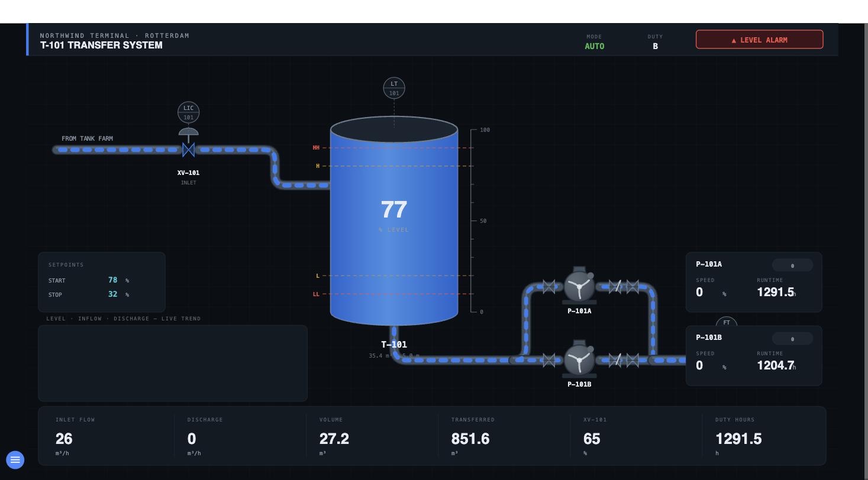Select P-101B suction isolation valve
The image size is (868, 480).
click(549, 360)
